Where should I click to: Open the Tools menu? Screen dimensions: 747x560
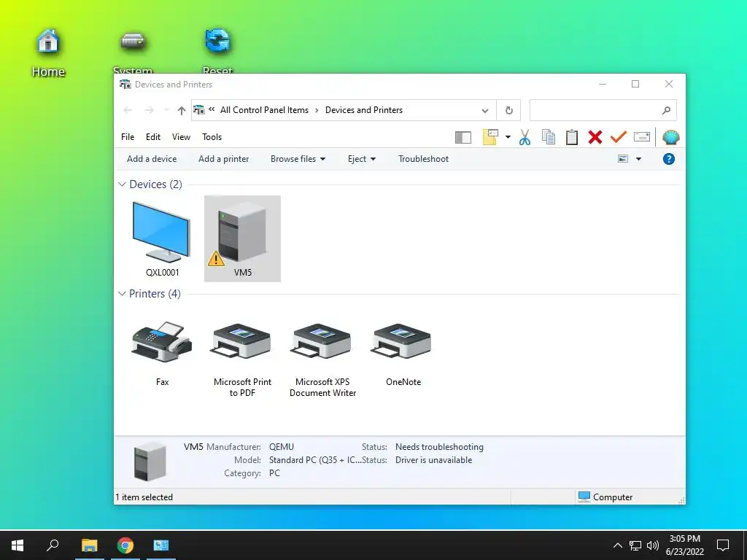[212, 137]
